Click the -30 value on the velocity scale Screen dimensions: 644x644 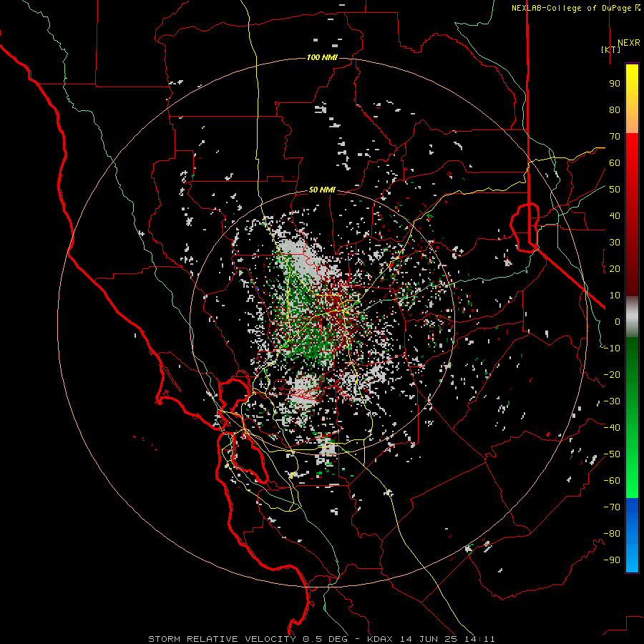612,401
